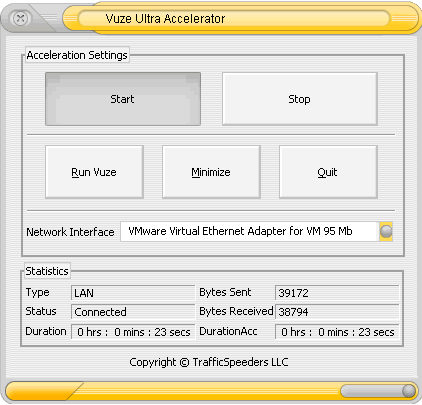Click the round X icon in title bar
Viewport: 422px width, 405px height.
[20, 18]
